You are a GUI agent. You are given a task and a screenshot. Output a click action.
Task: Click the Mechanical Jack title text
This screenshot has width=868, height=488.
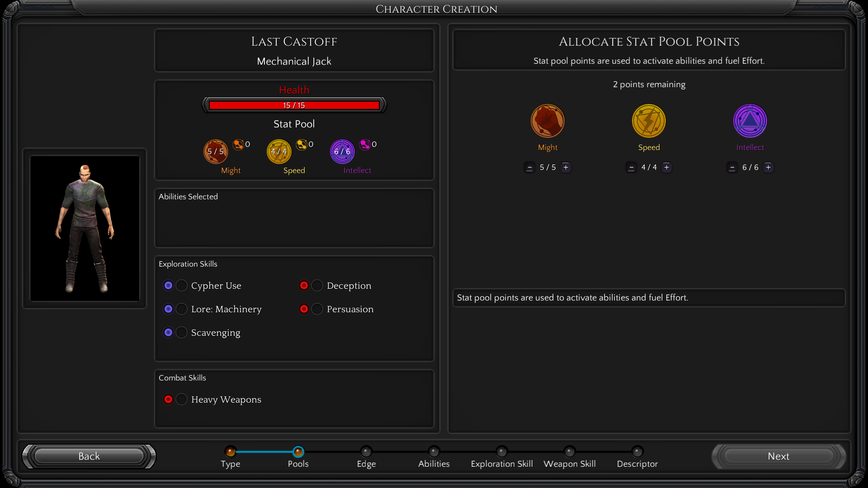pos(294,61)
